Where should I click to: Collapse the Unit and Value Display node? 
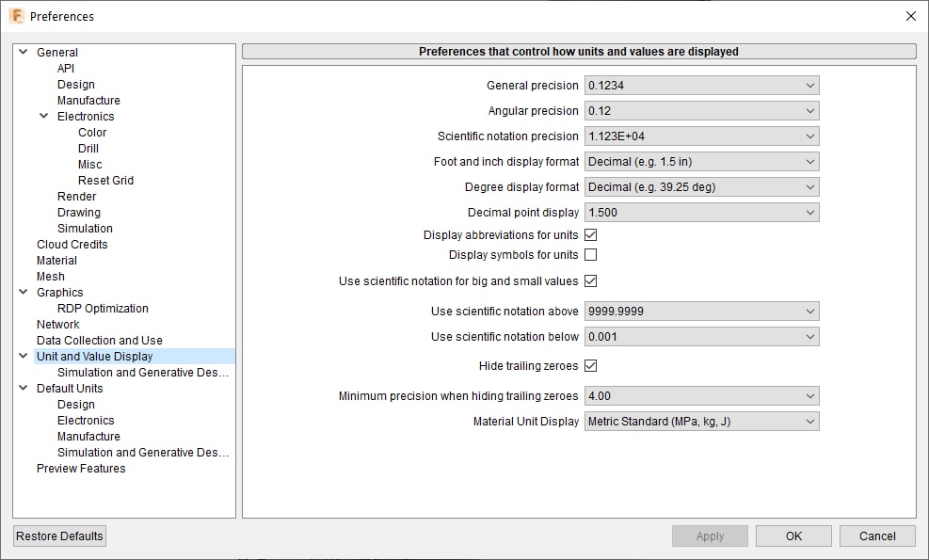coord(24,356)
